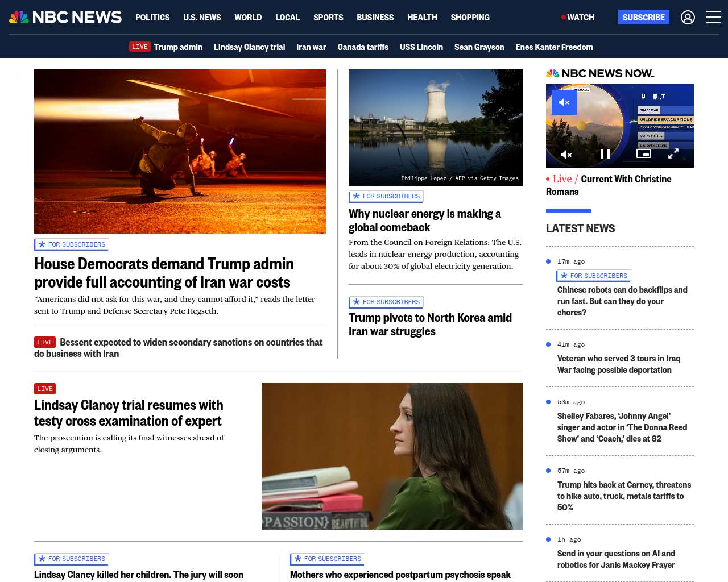This screenshot has height=582, width=728.
Task: Go to the Shopping section
Action: tap(470, 18)
